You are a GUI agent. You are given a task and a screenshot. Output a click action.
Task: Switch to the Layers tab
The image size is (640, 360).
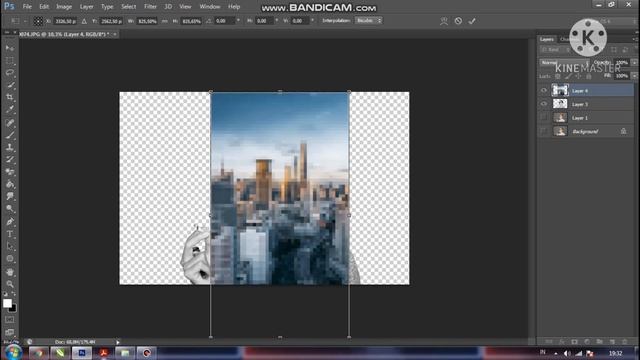(547, 39)
